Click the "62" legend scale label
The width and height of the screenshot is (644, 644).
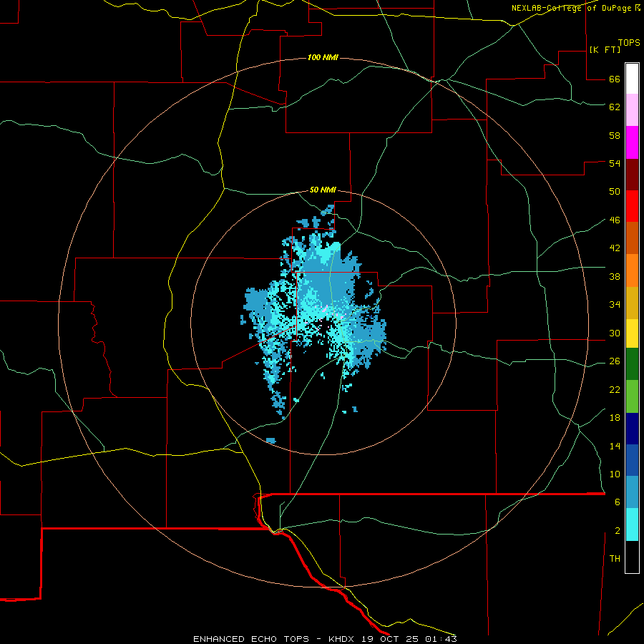coord(615,107)
